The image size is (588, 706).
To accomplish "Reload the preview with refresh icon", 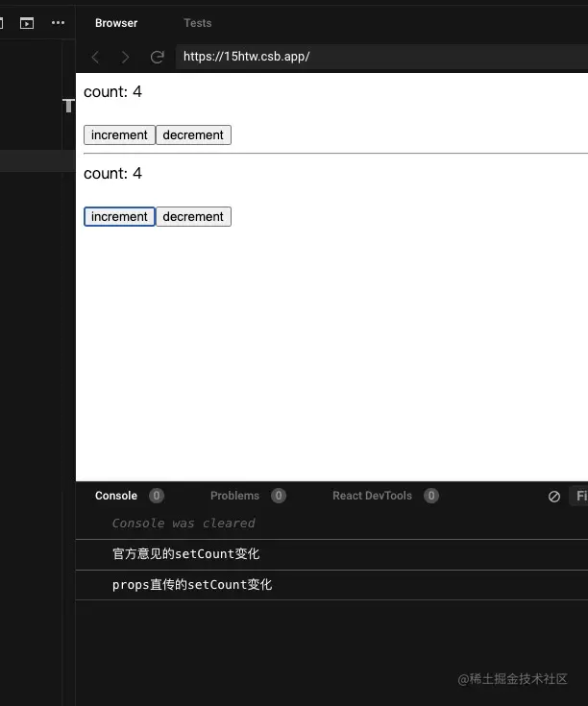I will click(158, 57).
